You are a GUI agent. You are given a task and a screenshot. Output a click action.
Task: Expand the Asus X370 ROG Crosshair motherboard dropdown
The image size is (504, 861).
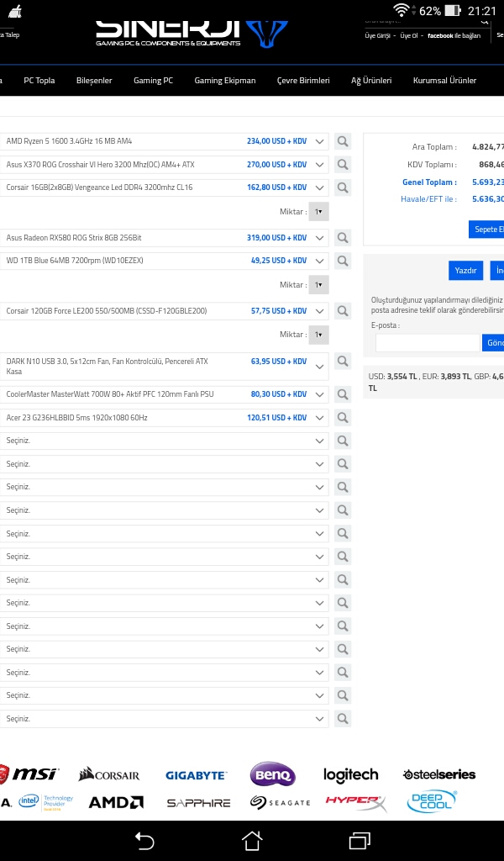coord(319,165)
